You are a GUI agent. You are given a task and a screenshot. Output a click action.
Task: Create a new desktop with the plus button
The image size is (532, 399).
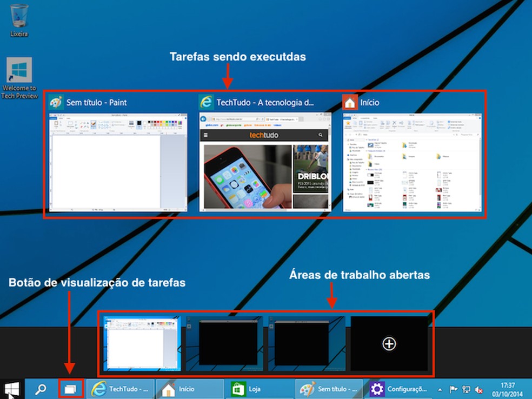[388, 343]
